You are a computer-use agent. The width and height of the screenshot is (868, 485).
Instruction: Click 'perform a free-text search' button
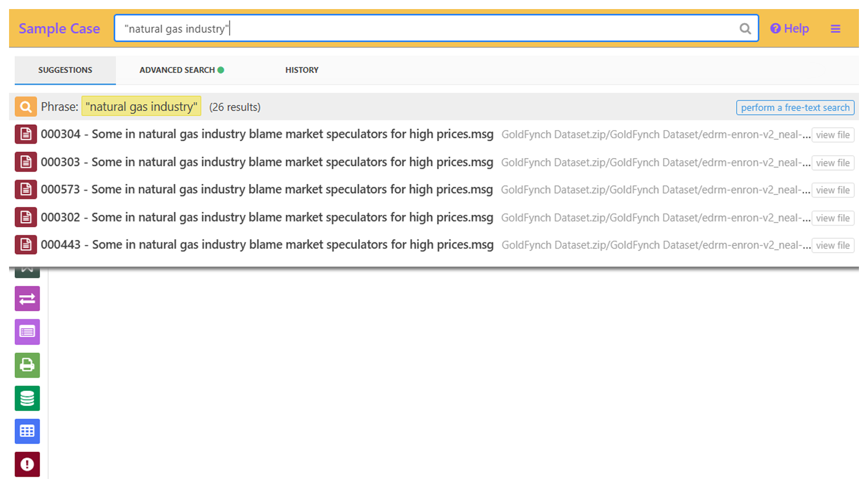(x=794, y=107)
